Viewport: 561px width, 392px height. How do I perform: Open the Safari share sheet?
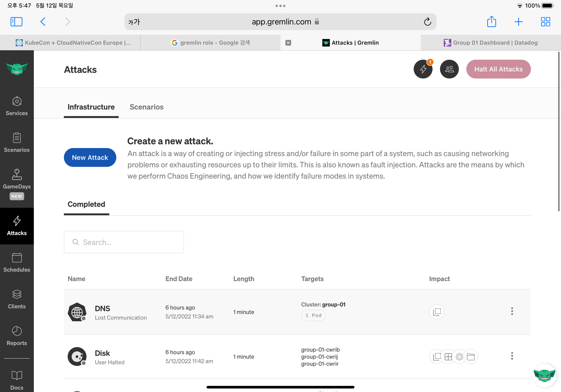(492, 21)
